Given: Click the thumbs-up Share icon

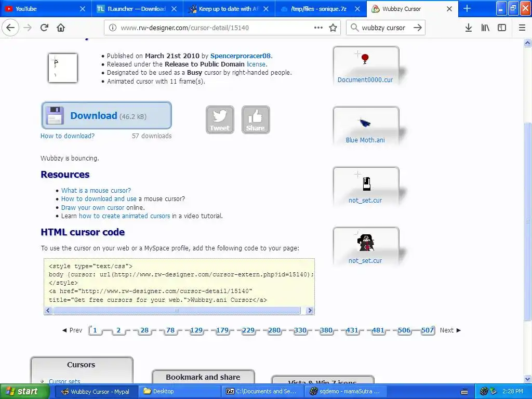Looking at the screenshot, I should pyautogui.click(x=256, y=120).
